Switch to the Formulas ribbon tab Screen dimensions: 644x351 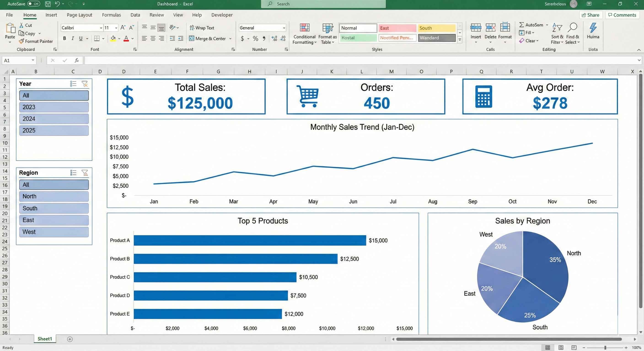point(111,15)
